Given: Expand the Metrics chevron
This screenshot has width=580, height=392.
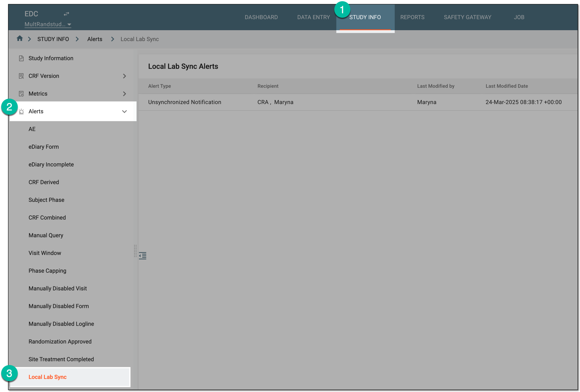Looking at the screenshot, I should [x=124, y=94].
